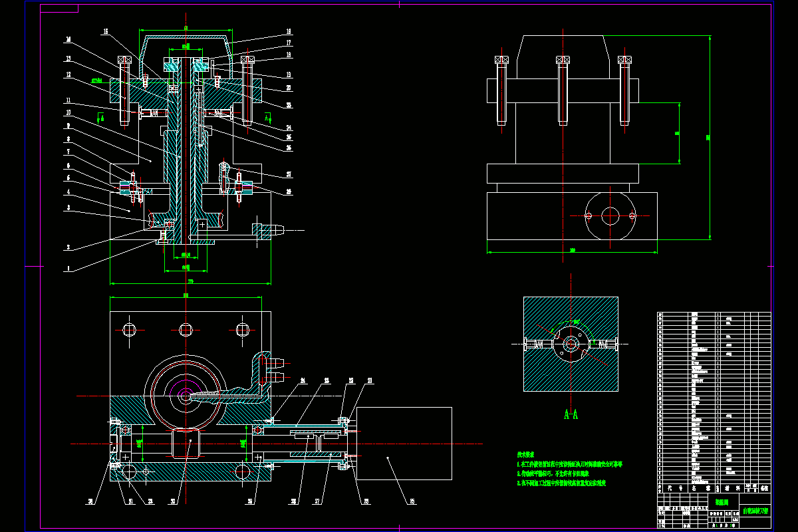Select part balloon number 12 label
798x532 pixels.
tap(68, 75)
